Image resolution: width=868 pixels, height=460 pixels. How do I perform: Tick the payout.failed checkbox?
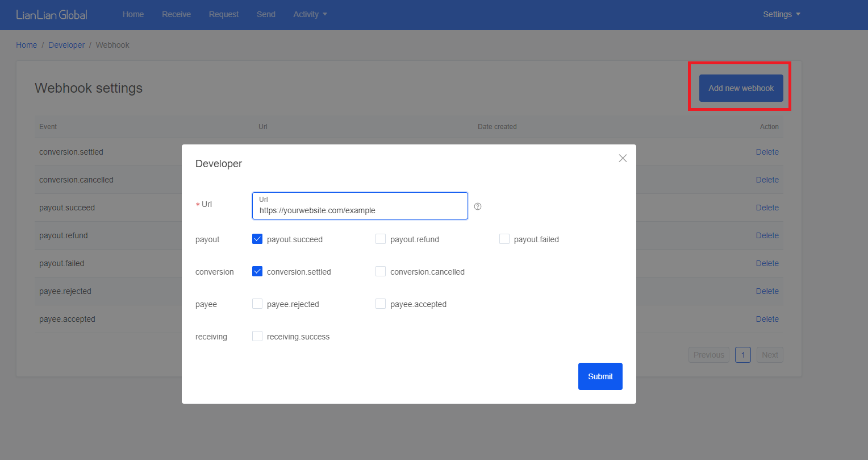(504, 239)
